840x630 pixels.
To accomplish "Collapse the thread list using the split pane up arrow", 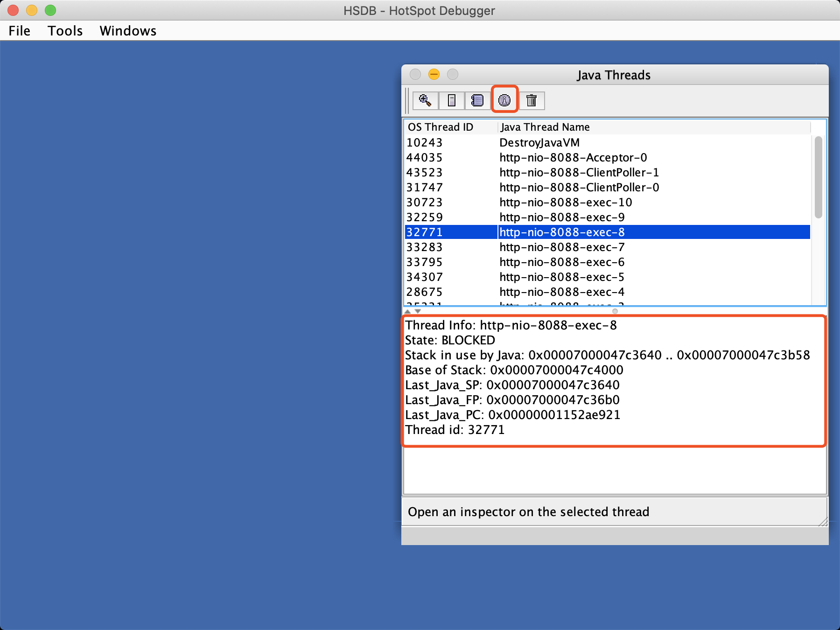I will tap(408, 311).
